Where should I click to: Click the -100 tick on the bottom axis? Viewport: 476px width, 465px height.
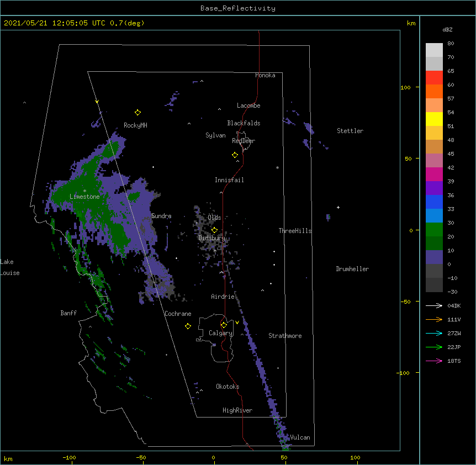(69, 457)
